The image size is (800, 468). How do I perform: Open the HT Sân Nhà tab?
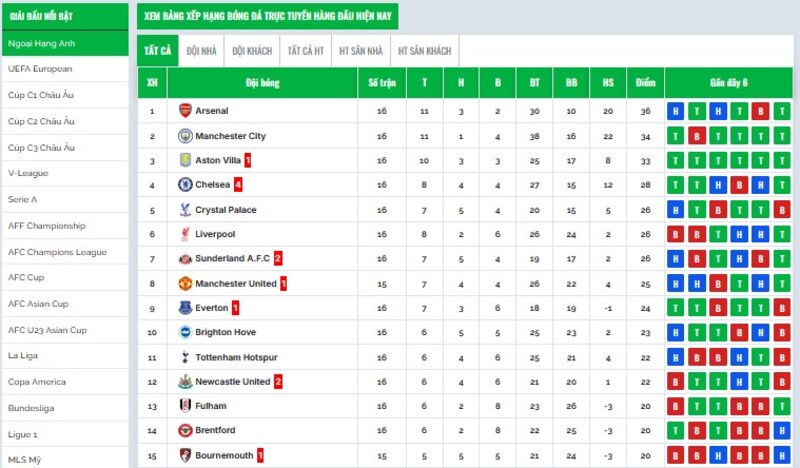pyautogui.click(x=360, y=50)
